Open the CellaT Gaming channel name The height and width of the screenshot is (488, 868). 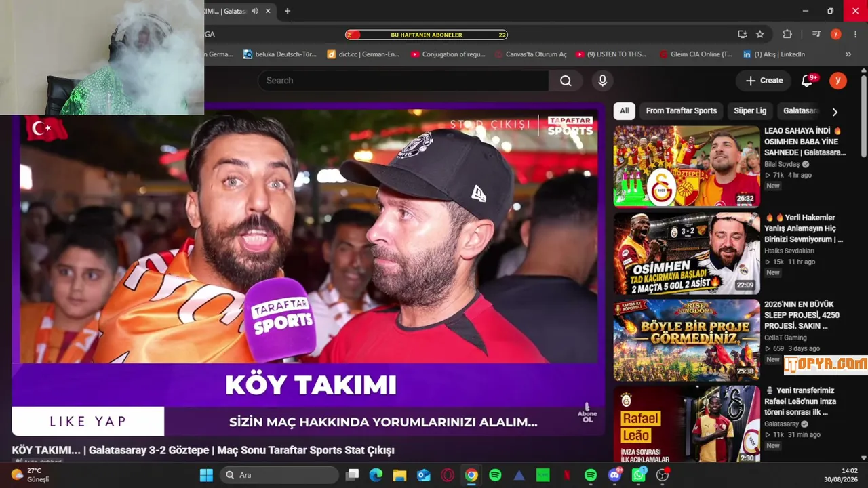click(x=785, y=338)
